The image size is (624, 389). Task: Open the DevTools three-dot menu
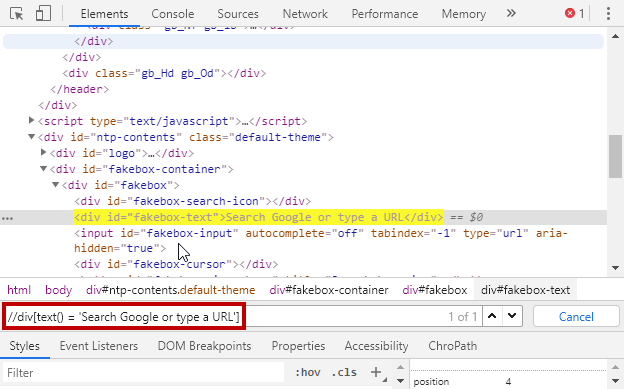click(608, 14)
